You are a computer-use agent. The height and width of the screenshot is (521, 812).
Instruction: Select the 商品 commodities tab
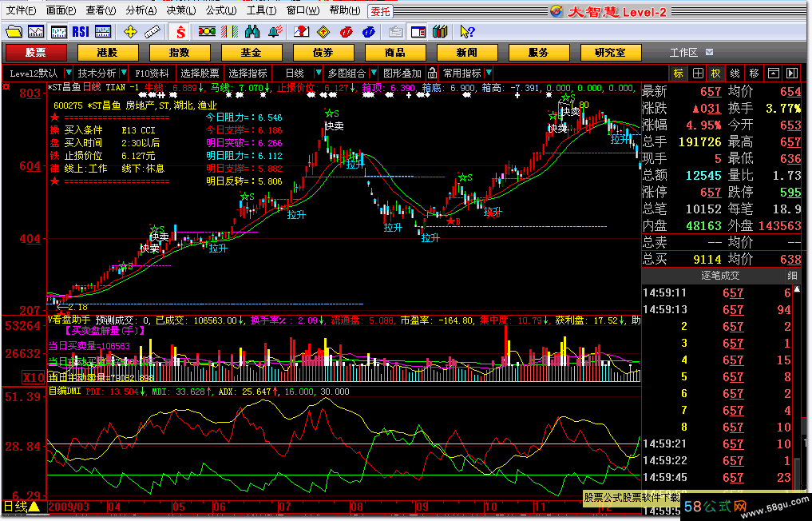(x=396, y=53)
